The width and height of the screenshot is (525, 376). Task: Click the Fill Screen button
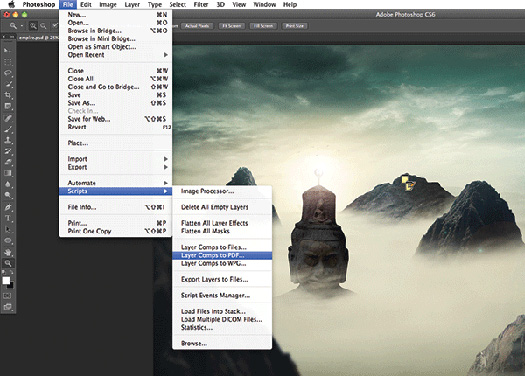click(263, 26)
